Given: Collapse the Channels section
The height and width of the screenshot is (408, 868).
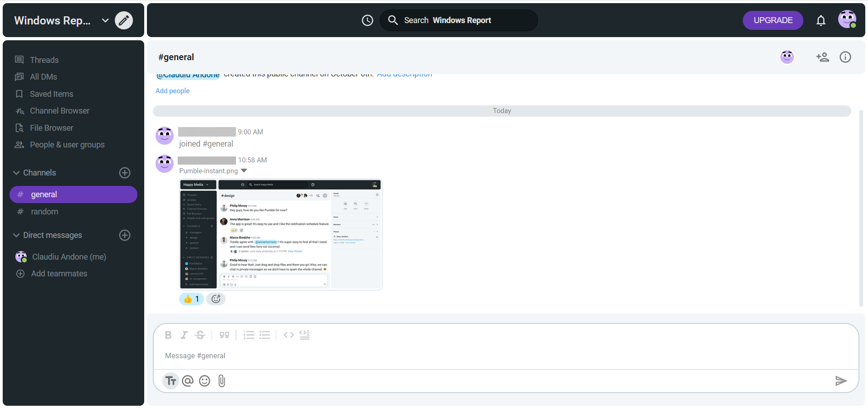Looking at the screenshot, I should tap(16, 173).
